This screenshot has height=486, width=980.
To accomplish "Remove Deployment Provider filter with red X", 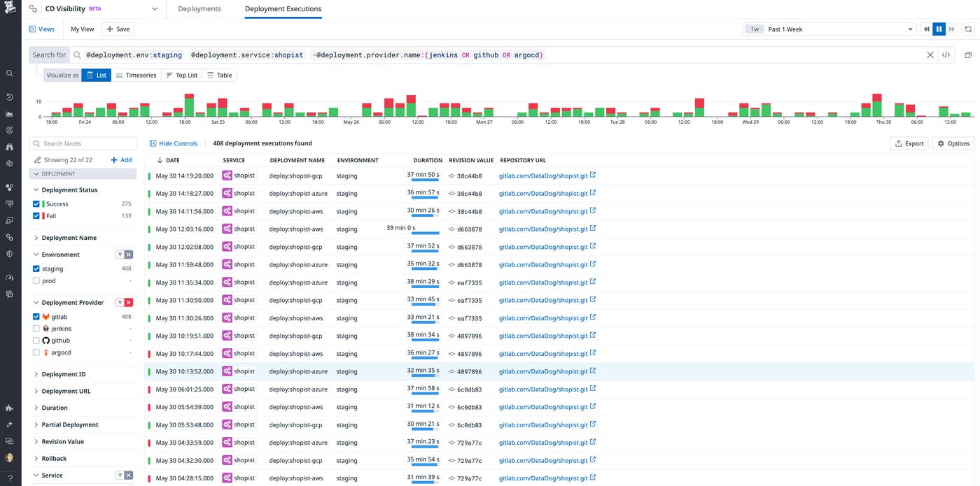I will tap(129, 302).
